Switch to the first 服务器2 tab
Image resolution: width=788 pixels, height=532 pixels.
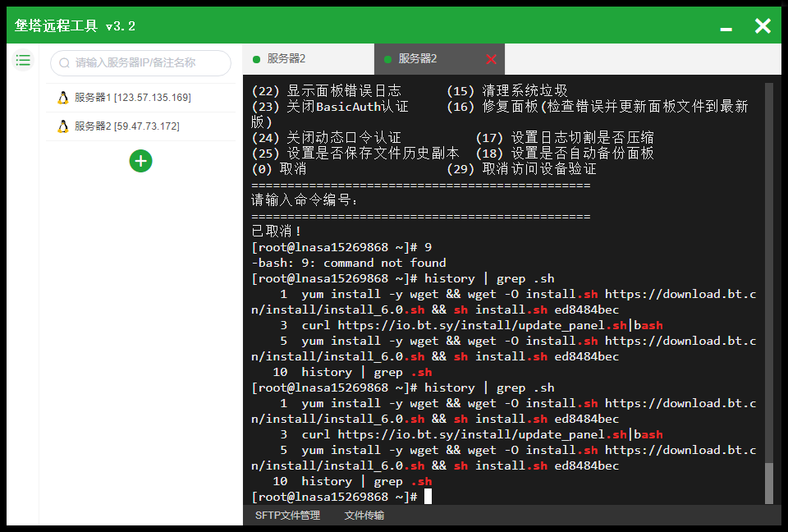coord(308,59)
